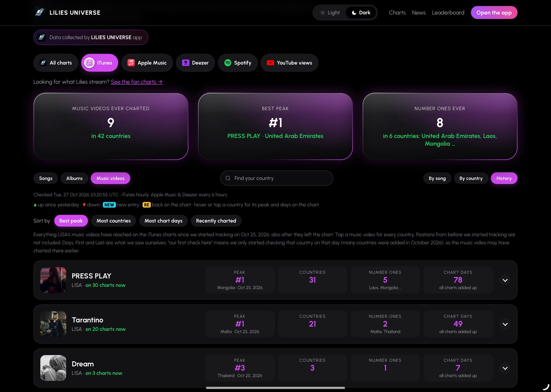Follow the See the fan charts link
551x392 pixels.
pos(137,82)
